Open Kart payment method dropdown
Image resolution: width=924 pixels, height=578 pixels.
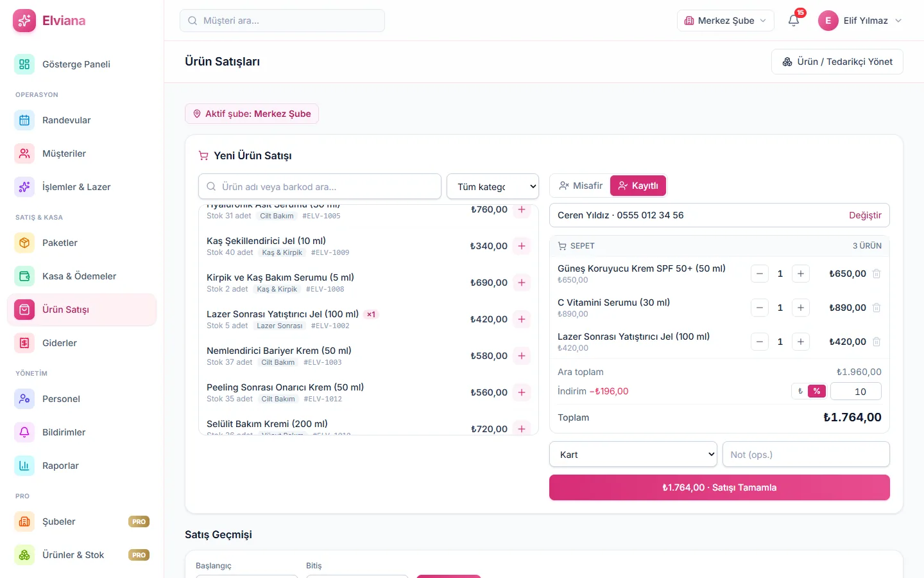(x=633, y=454)
